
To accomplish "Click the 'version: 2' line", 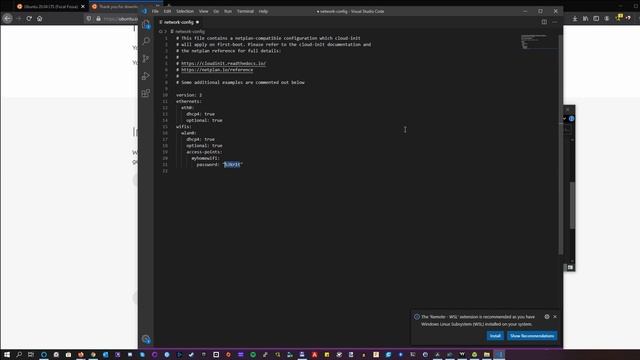I will 189,95.
